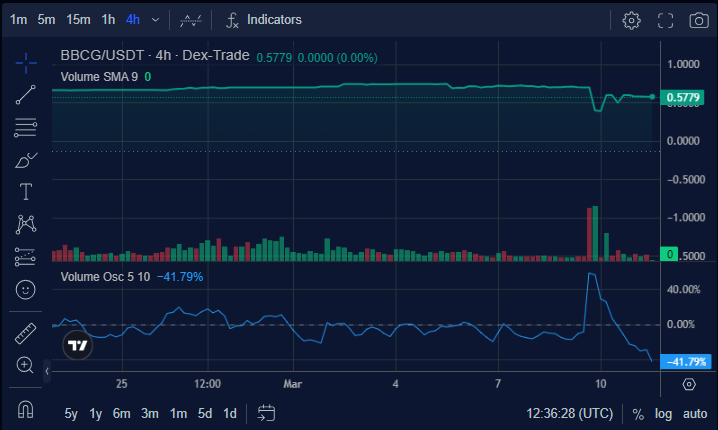Switch to the 1h interval

tap(109, 20)
